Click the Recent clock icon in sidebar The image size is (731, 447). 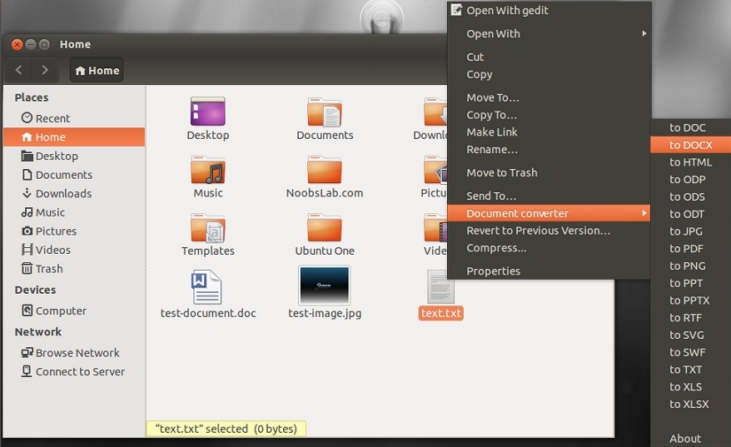[27, 117]
